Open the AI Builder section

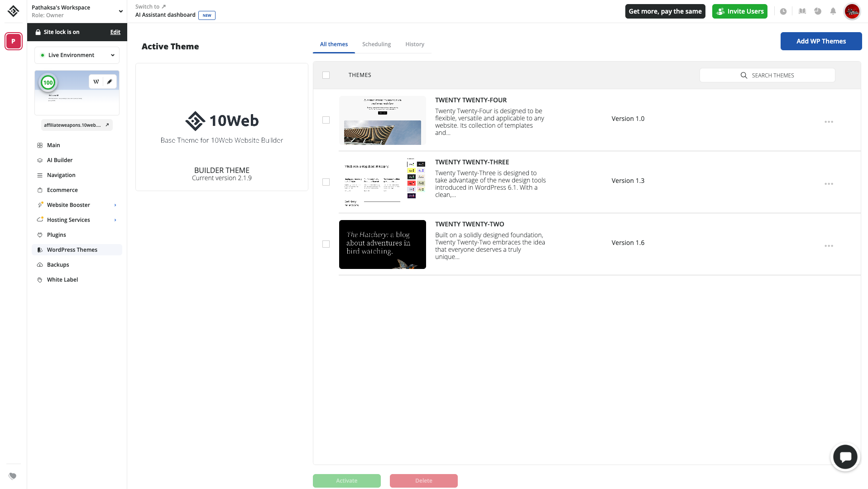60,160
